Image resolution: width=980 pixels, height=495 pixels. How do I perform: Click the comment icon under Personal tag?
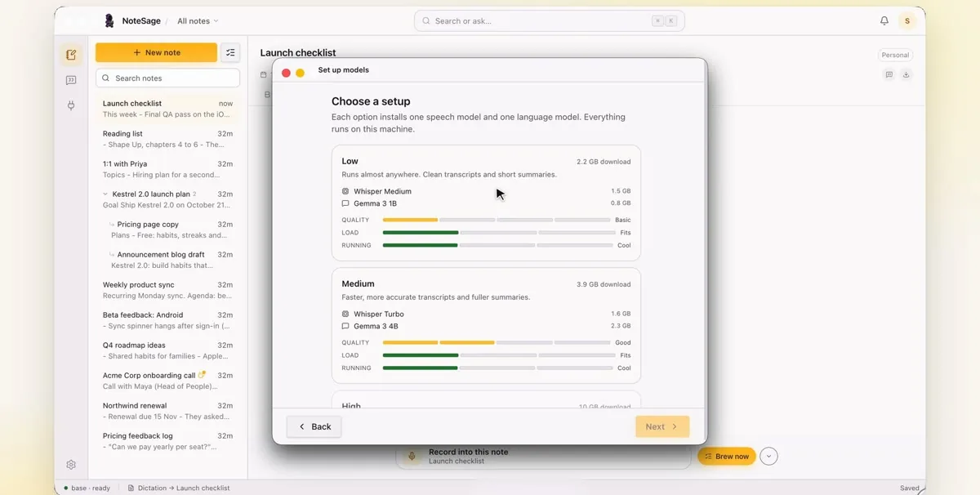(x=889, y=74)
